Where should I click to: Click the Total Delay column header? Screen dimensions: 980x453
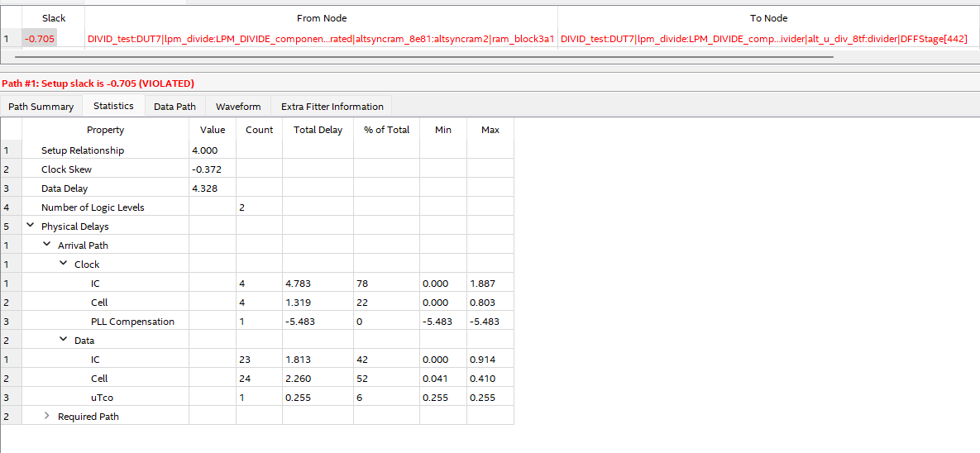[x=318, y=130]
